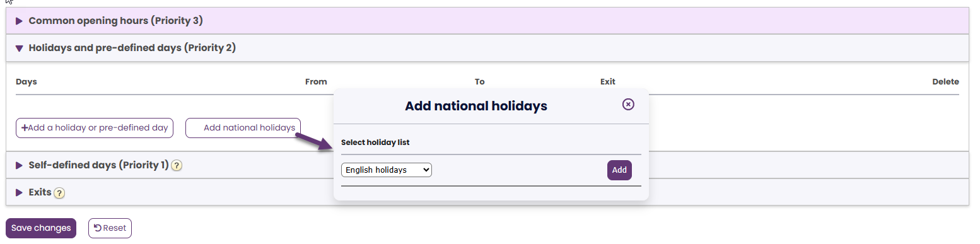Click the Exit column header
Screen dimensions: 980x244
[x=608, y=82]
